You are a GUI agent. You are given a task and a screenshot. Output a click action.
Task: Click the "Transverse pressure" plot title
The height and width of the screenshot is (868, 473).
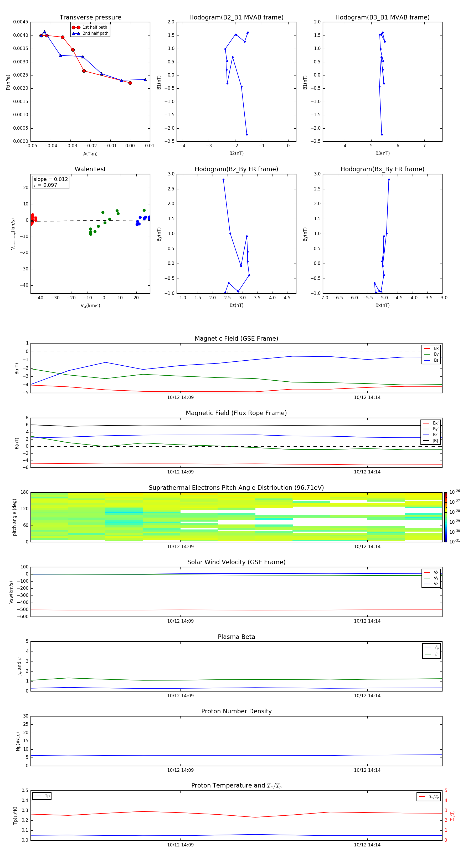tap(90, 18)
